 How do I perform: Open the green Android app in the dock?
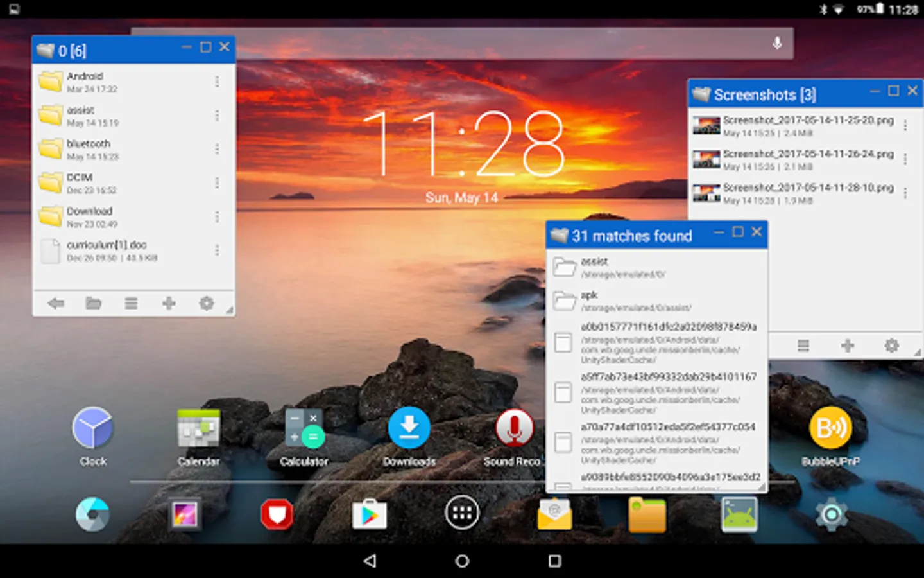(739, 514)
